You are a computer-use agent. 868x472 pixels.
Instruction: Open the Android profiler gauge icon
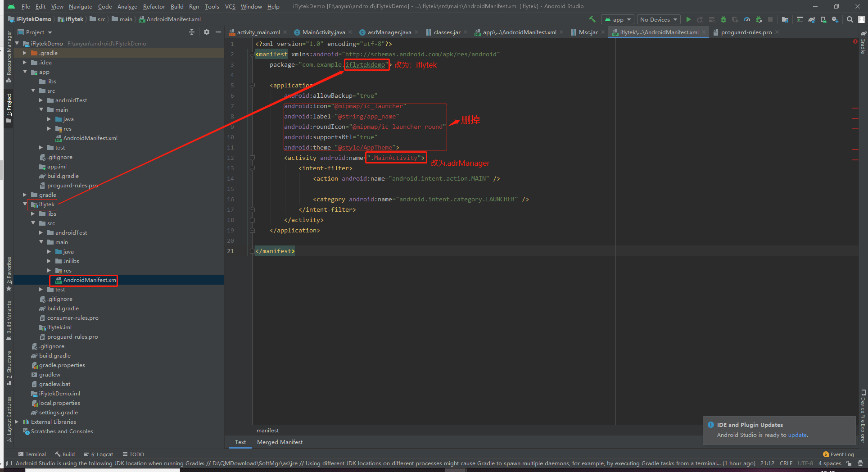(x=747, y=19)
